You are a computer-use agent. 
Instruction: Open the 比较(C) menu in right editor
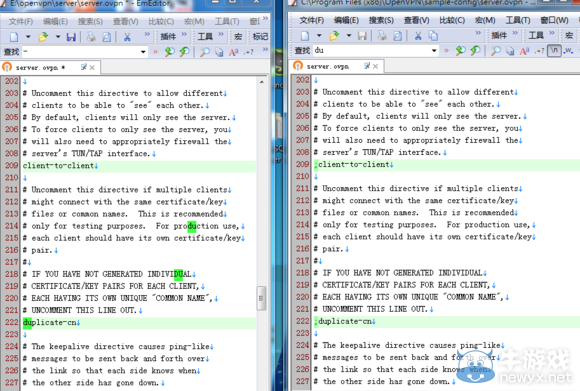(x=452, y=20)
